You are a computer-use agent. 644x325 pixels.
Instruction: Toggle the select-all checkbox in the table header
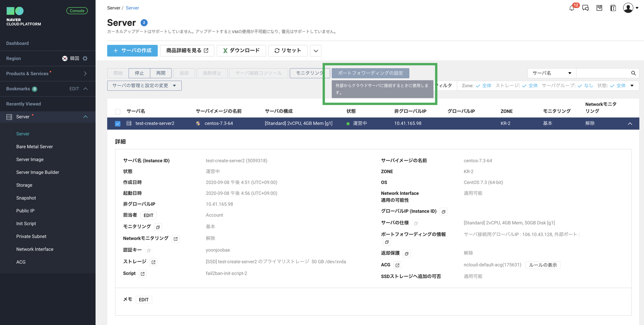118,111
